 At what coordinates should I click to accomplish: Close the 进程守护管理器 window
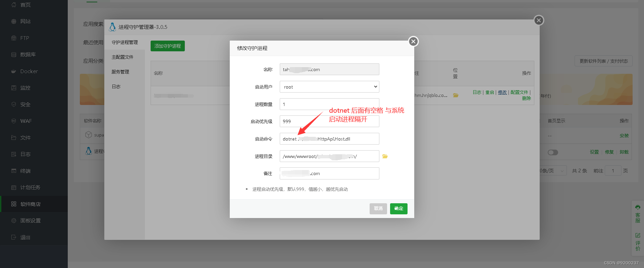(x=539, y=20)
